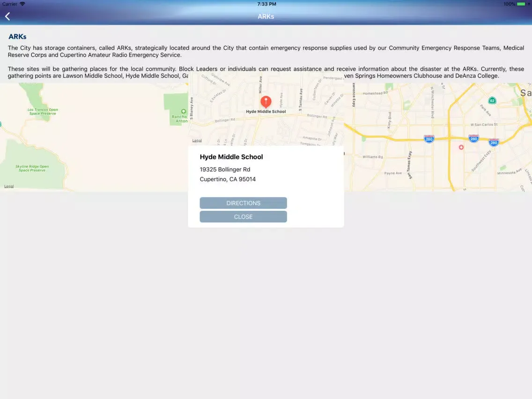Select the ARKs section heading
The image size is (532, 399).
[17, 37]
